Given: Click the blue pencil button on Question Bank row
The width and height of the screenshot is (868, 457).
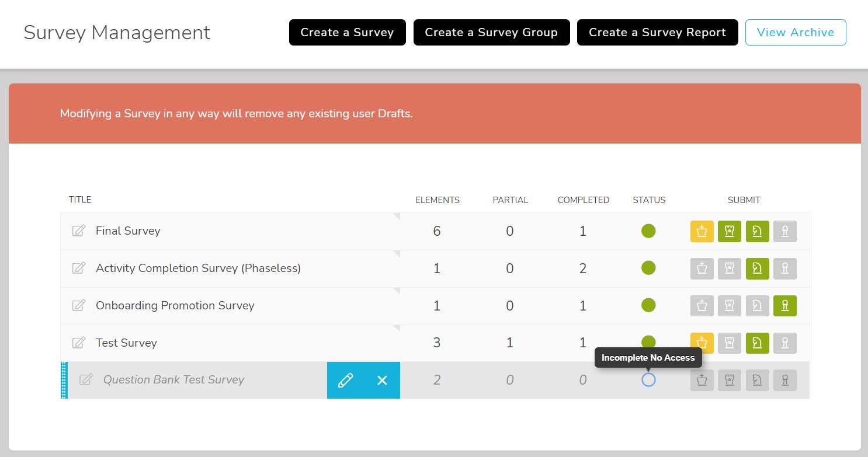Looking at the screenshot, I should coord(345,381).
